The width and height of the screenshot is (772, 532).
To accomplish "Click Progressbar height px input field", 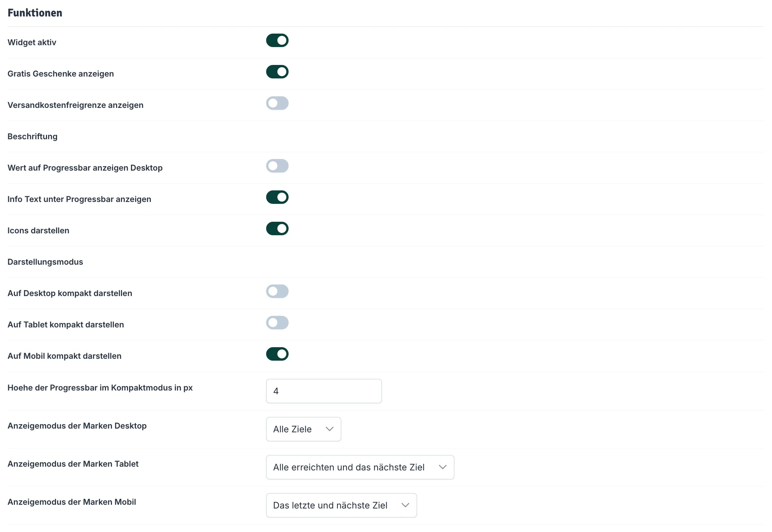I will 323,391.
